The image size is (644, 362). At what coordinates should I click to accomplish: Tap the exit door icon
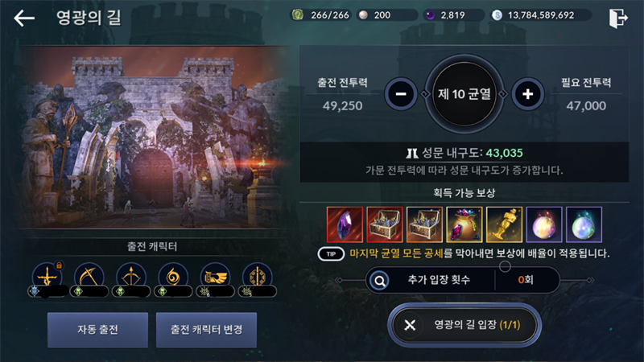coord(618,18)
